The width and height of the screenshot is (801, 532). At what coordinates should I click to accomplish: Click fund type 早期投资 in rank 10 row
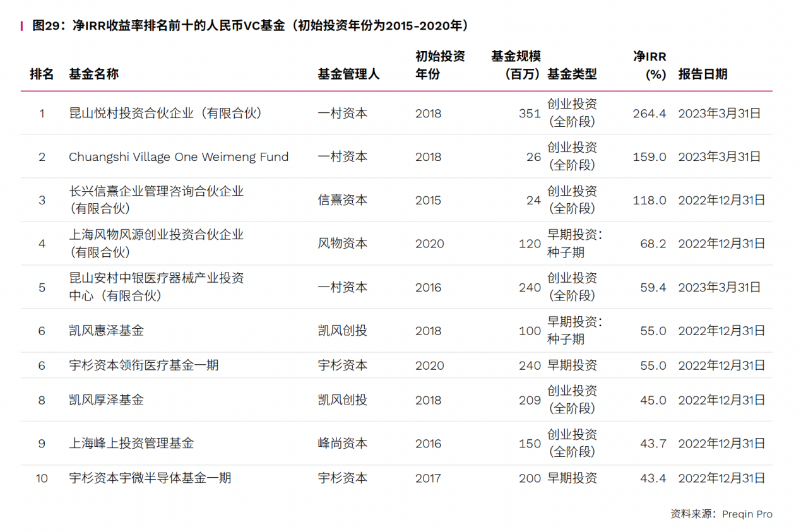point(572,478)
